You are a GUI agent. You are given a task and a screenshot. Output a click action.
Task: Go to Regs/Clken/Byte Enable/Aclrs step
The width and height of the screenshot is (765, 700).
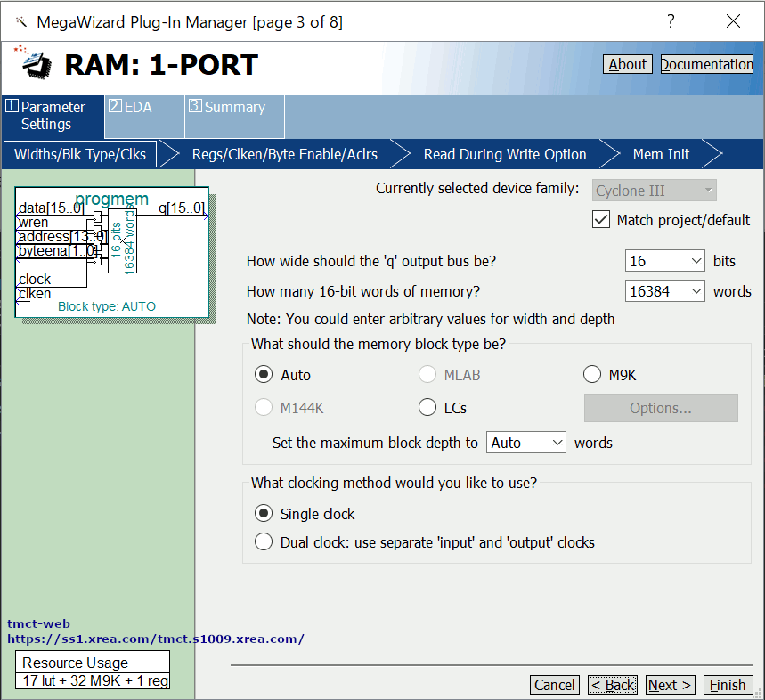(x=284, y=154)
